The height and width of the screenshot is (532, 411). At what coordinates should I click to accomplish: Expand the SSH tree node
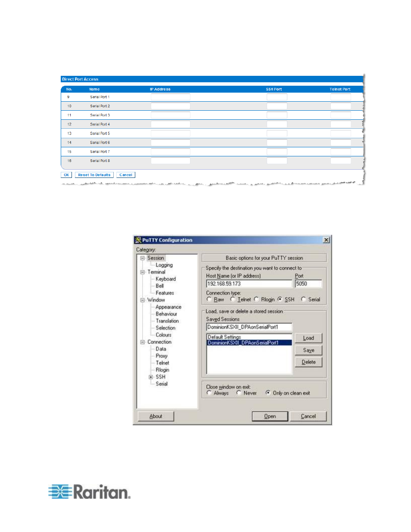pos(151,377)
